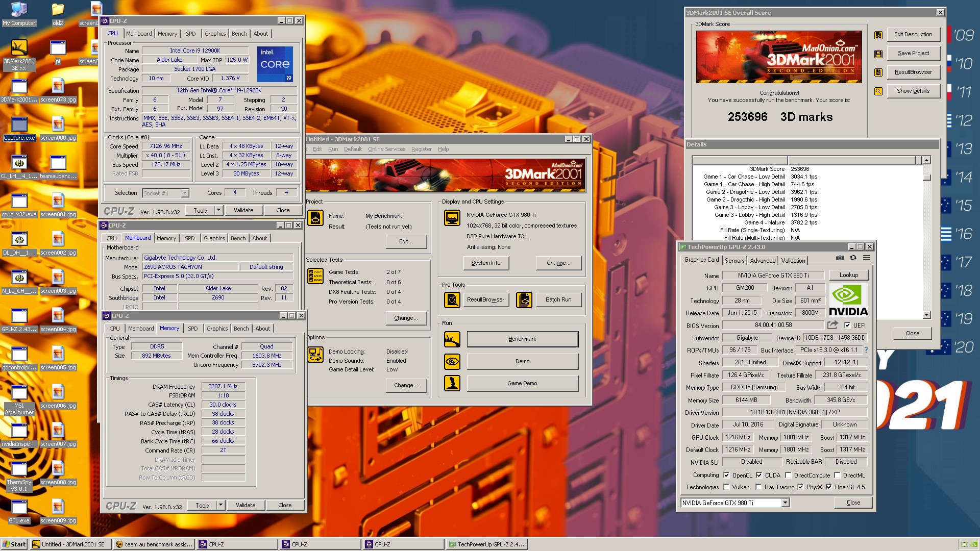Expand the Tools dropdown arrow in bottom CPU-Z
This screenshot has height=551, width=980.
click(x=220, y=505)
